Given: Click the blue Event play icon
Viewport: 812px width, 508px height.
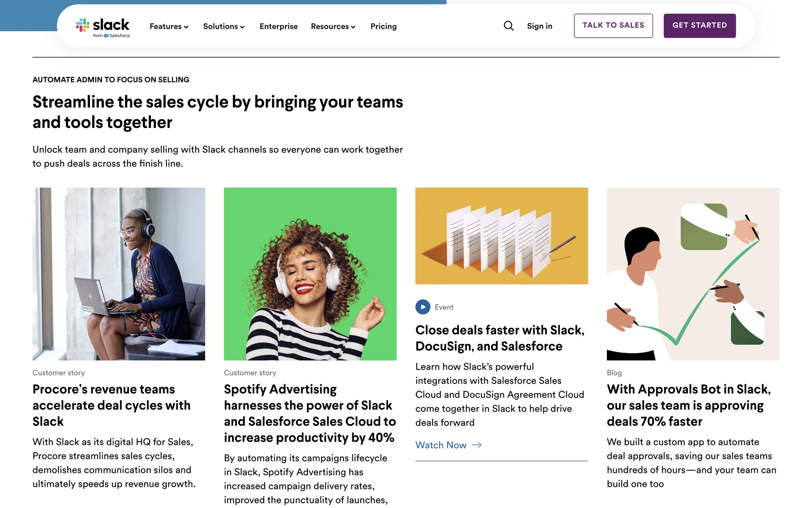Looking at the screenshot, I should (422, 307).
